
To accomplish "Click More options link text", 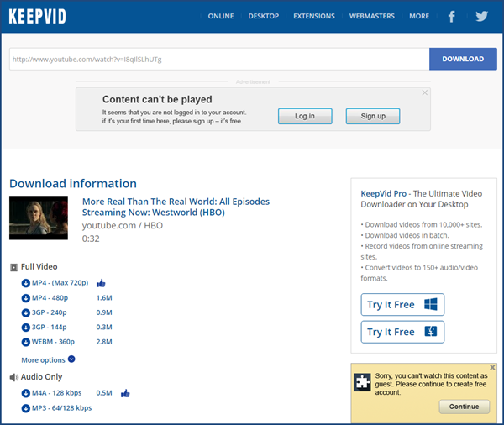I will 43,360.
